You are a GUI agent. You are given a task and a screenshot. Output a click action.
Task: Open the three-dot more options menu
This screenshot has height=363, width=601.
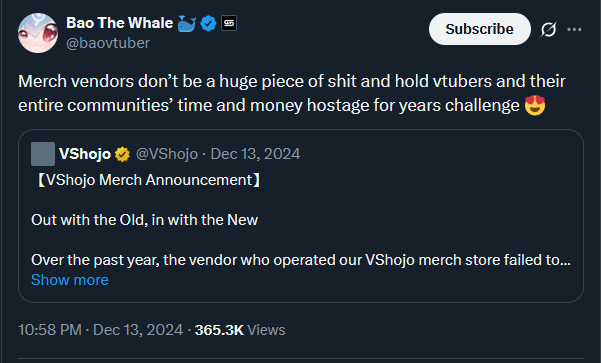tap(574, 30)
